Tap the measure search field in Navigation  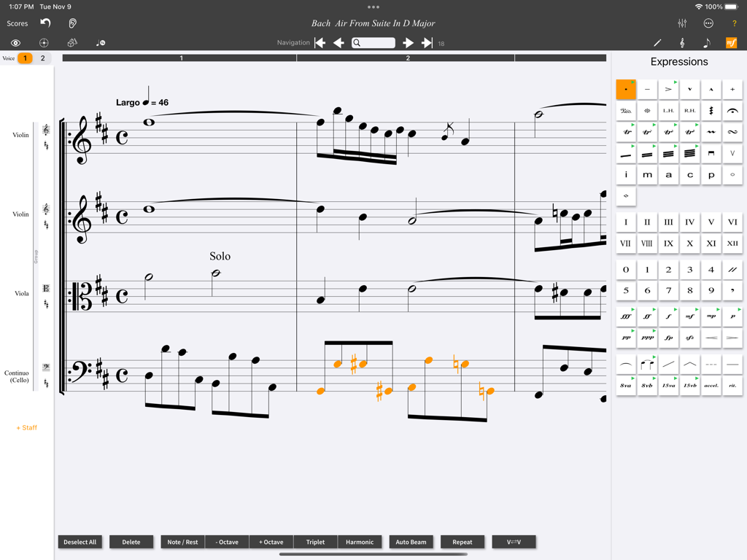coord(373,42)
